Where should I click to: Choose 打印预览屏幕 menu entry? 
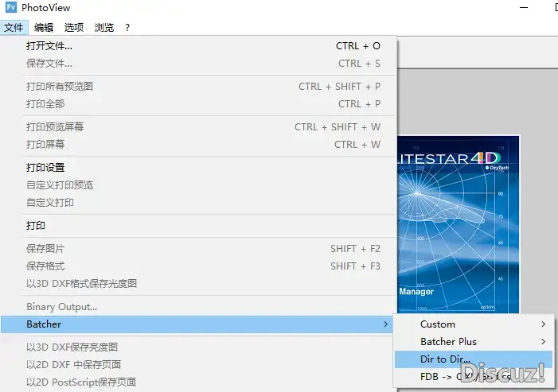(x=203, y=127)
